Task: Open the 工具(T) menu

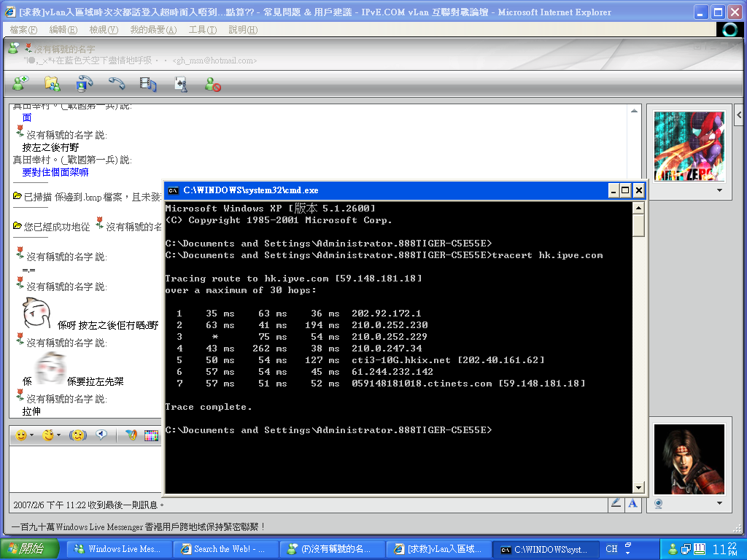Action: (203, 29)
